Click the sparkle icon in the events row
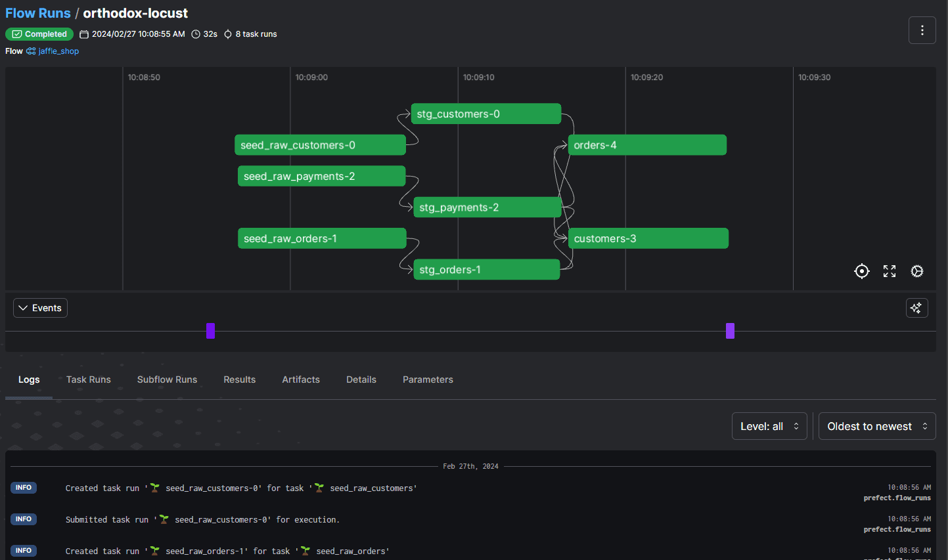This screenshot has width=948, height=560. 916,308
